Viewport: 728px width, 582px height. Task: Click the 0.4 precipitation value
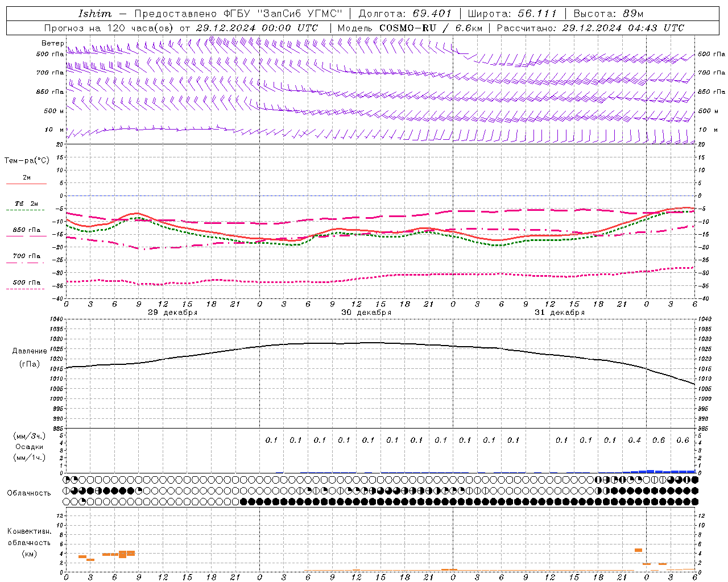tap(635, 440)
